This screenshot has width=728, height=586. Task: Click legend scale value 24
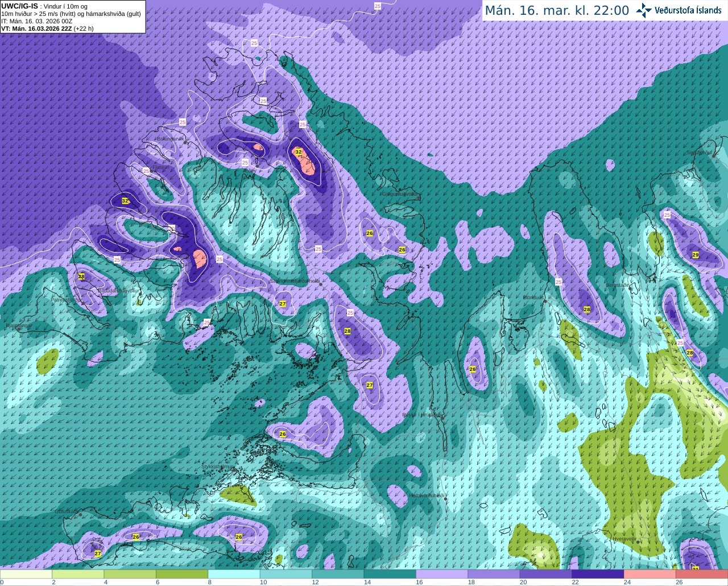[627, 582]
